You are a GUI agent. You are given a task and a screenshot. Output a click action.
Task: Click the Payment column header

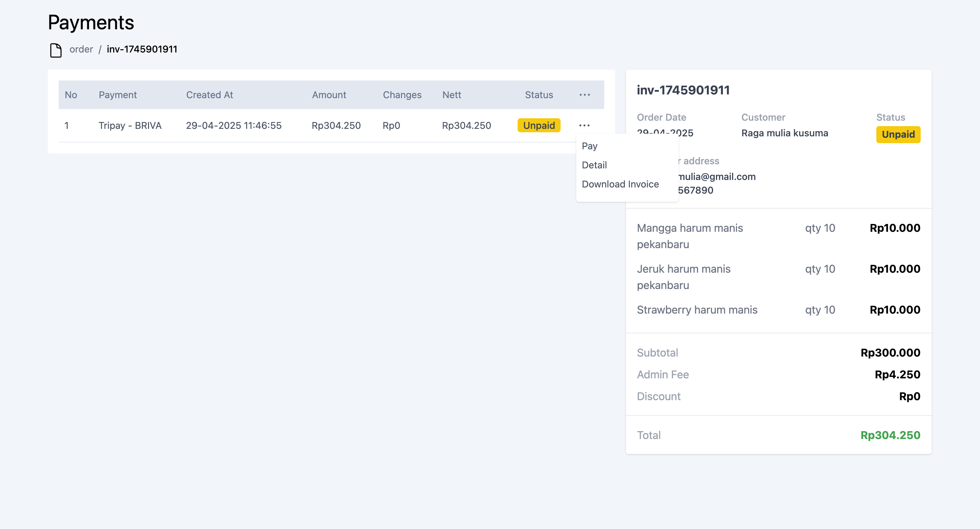(x=118, y=95)
